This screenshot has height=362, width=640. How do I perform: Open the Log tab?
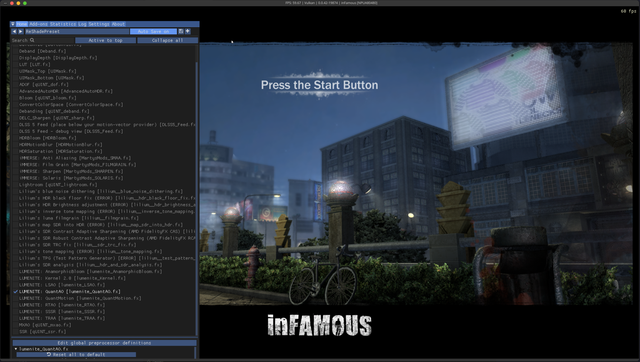pyautogui.click(x=82, y=24)
